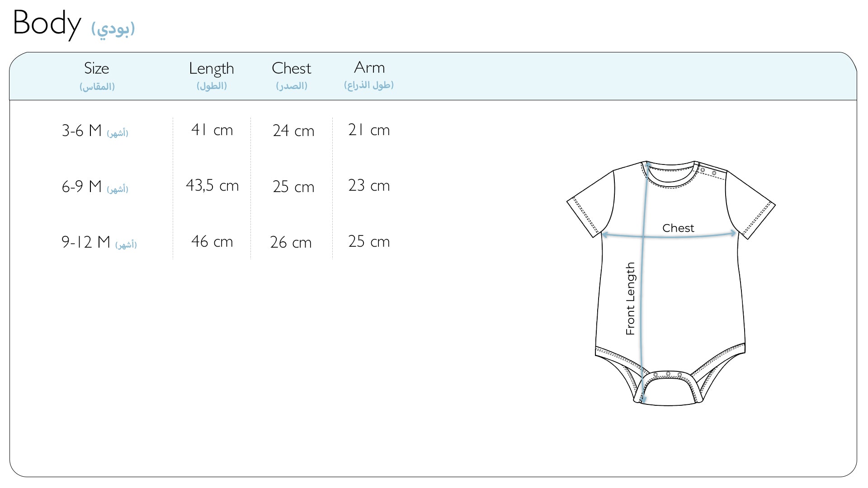Viewport: 868px width, 488px height.
Task: Click the "26 cm" chest value
Action: [291, 243]
